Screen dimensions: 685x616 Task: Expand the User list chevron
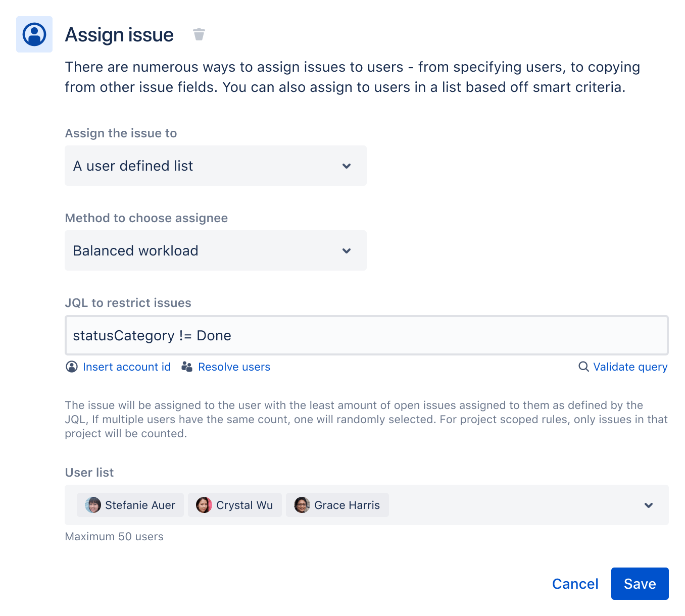649,505
